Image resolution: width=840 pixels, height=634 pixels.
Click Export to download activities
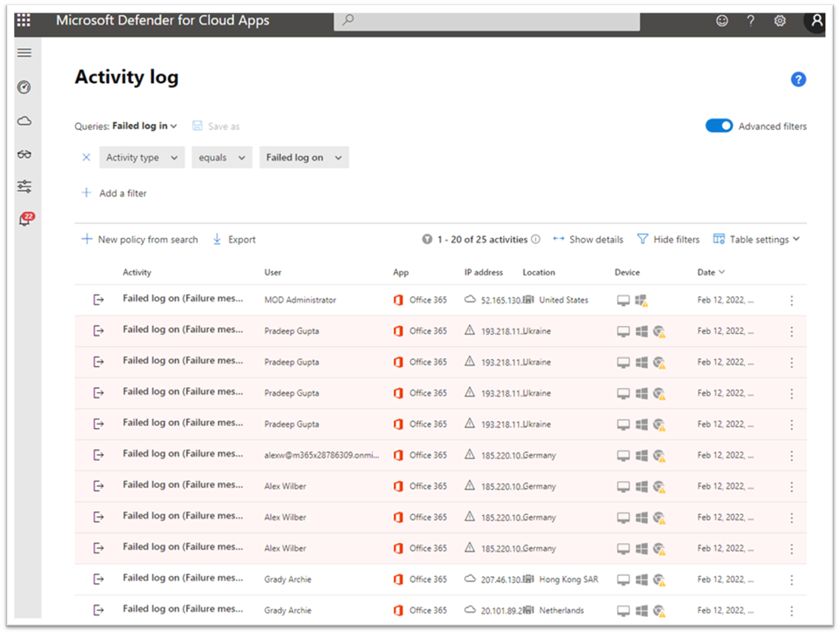point(235,240)
